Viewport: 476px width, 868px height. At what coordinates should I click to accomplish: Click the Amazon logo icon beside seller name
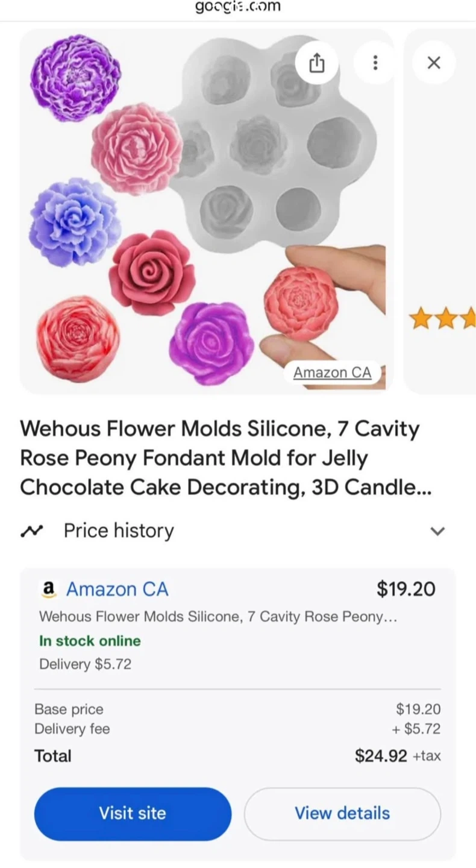click(47, 589)
